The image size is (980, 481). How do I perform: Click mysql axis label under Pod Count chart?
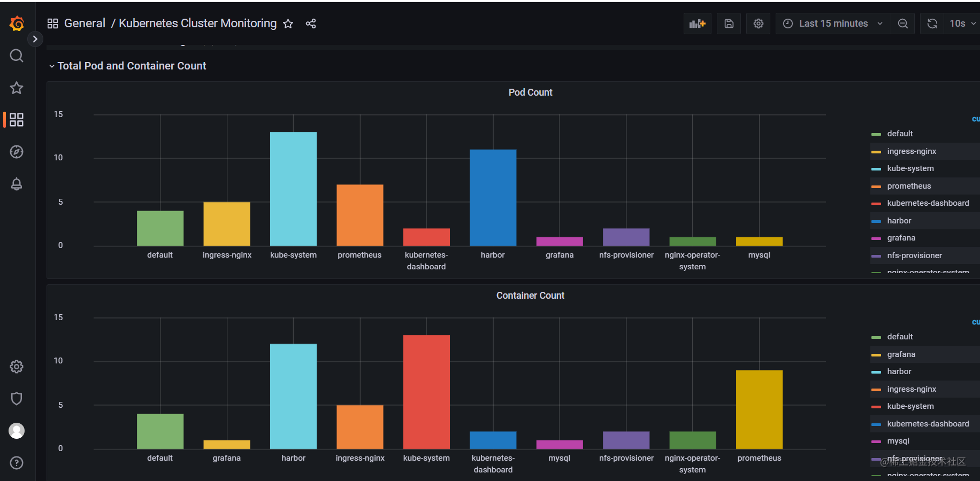tap(759, 255)
